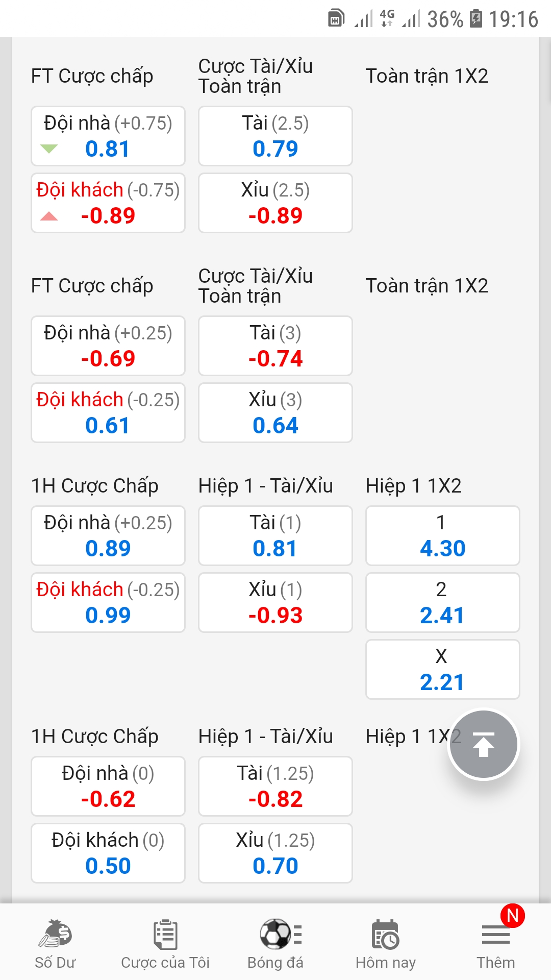Open the Thêm hamburger menu
Screen dimensions: 551x980
pos(495,936)
